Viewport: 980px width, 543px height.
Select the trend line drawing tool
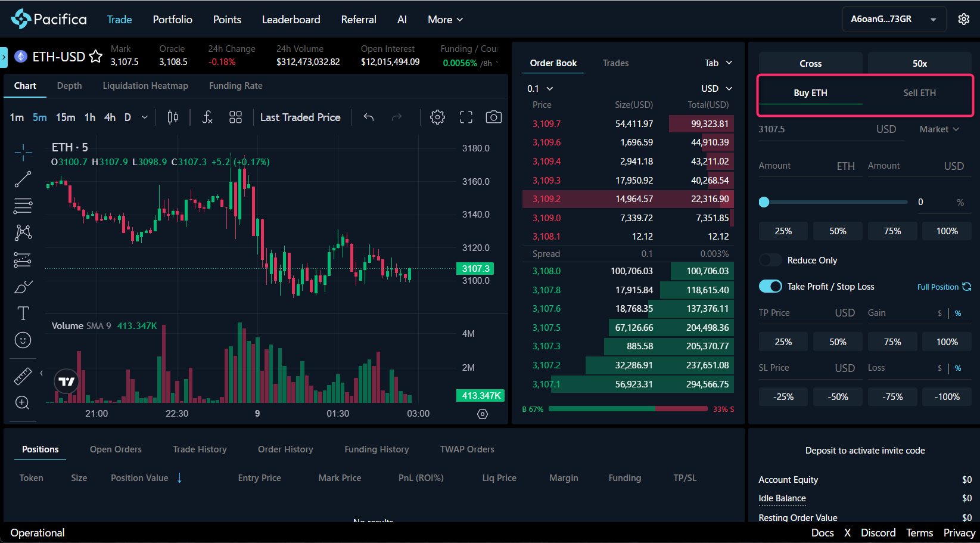pos(23,179)
